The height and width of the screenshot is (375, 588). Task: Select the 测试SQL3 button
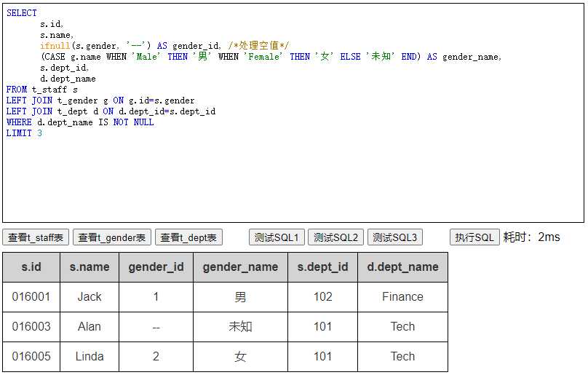[395, 237]
